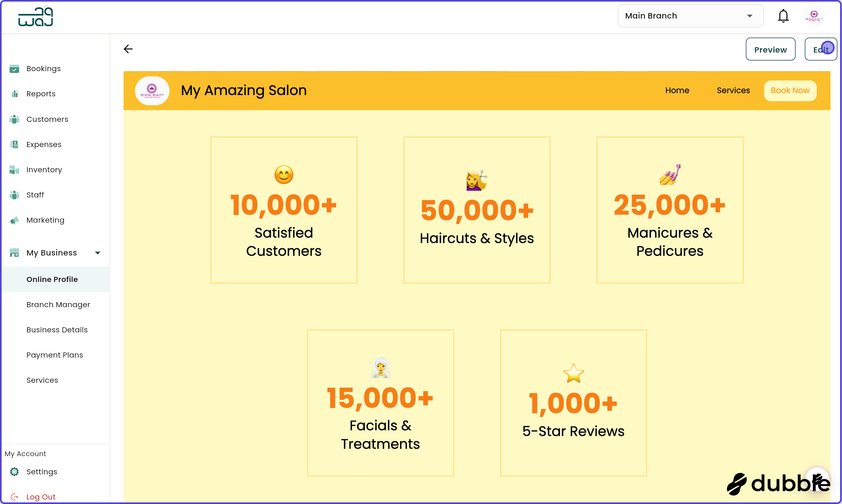Open Business Details in the sidebar
This screenshot has width=842, height=504.
click(57, 330)
